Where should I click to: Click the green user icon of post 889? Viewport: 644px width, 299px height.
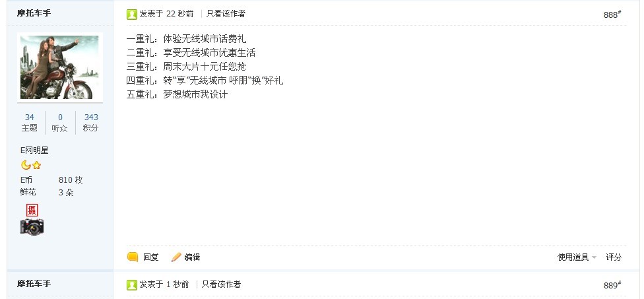tap(132, 284)
